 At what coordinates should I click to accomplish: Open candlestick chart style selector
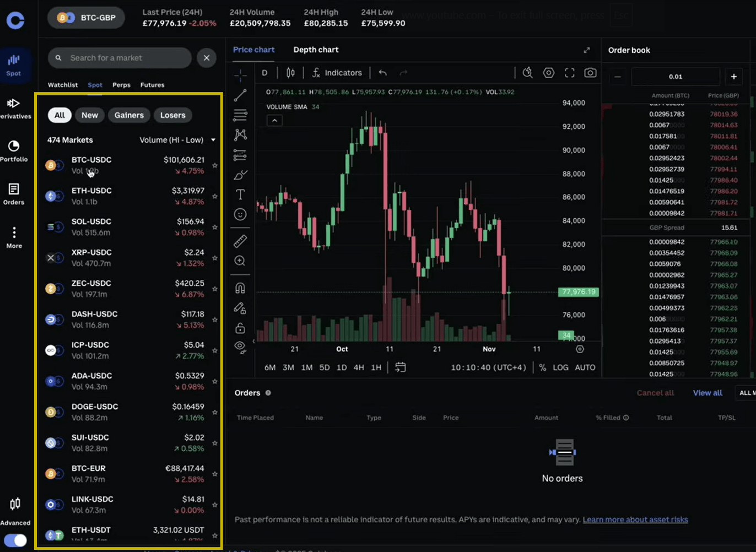[x=290, y=73]
